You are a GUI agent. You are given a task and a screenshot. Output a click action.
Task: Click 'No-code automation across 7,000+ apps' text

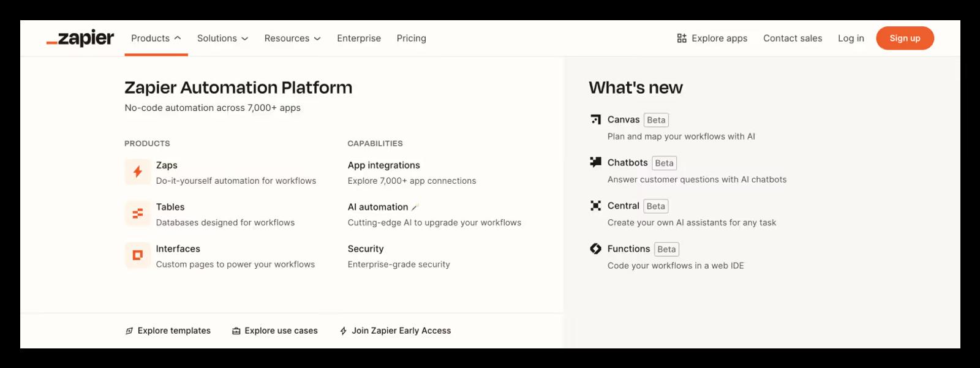tap(213, 108)
